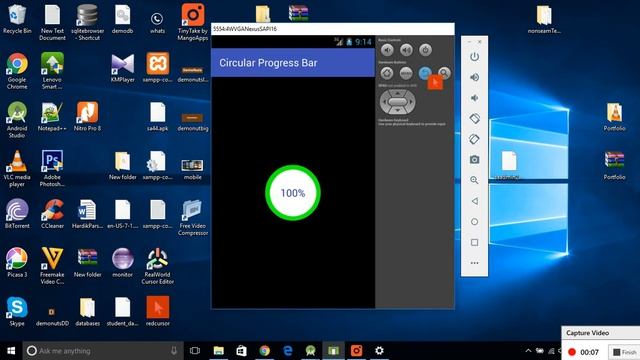Click the Circular Progress Bar app title
Image resolution: width=640 pixels, height=360 pixels.
(268, 63)
